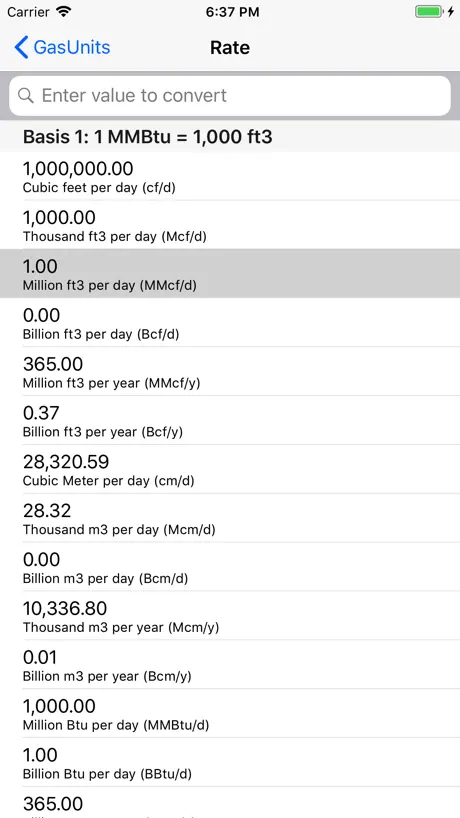Select Cubic feet per day (cf/d) row
The width and height of the screenshot is (460, 818).
pyautogui.click(x=230, y=176)
